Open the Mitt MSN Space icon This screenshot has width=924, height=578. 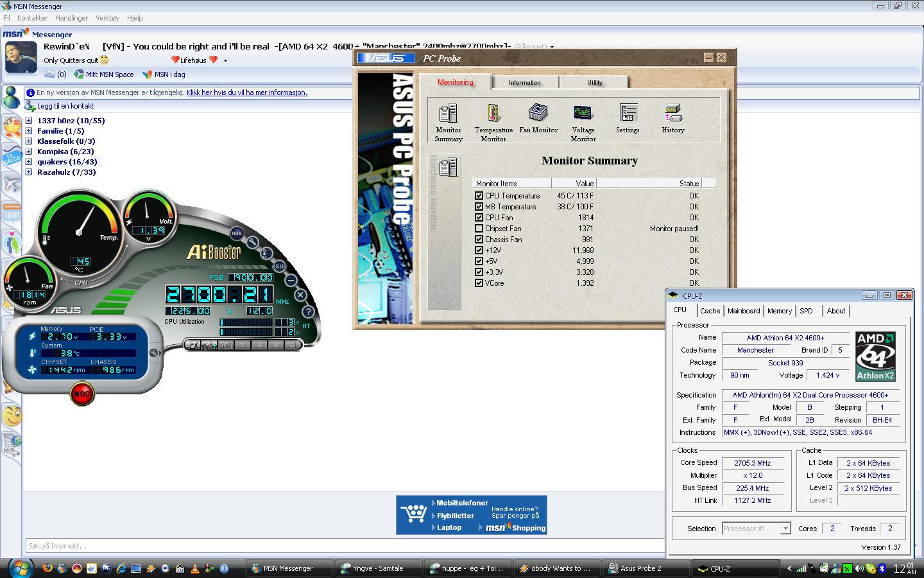pyautogui.click(x=79, y=74)
